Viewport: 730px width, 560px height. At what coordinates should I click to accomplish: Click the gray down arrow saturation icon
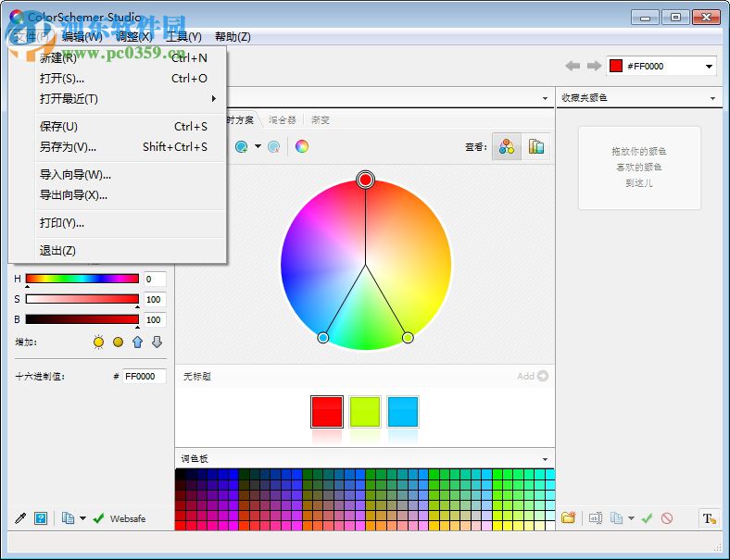157,342
